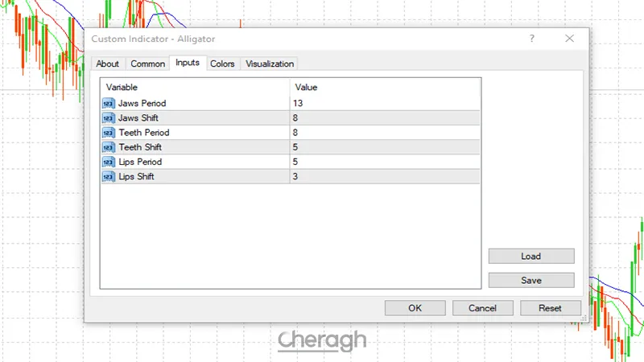Switch to the About tab
Viewport: 644px width, 362px height.
pos(107,64)
